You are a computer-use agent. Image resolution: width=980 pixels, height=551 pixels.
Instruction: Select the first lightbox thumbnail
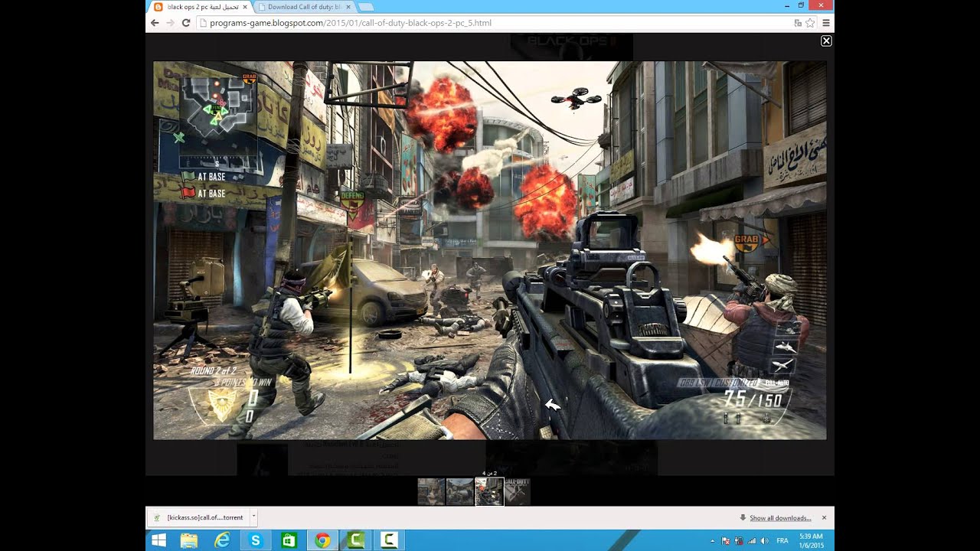tap(431, 491)
